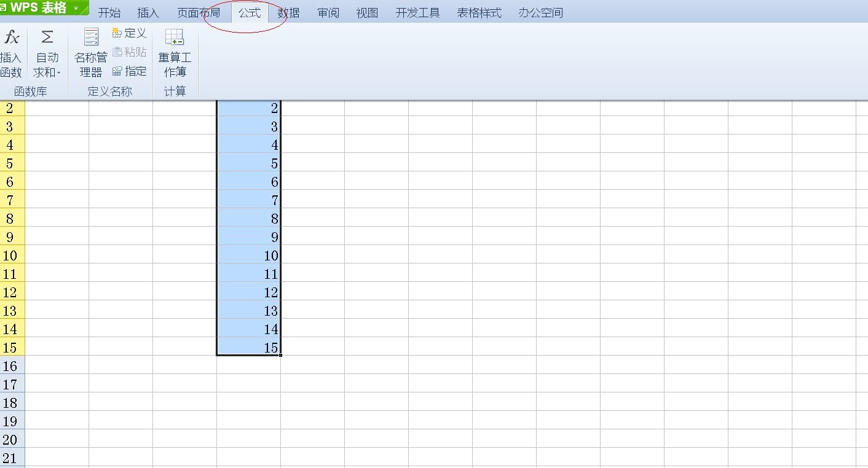Select row header 2
Screen dimensions: 868x468
12,108
